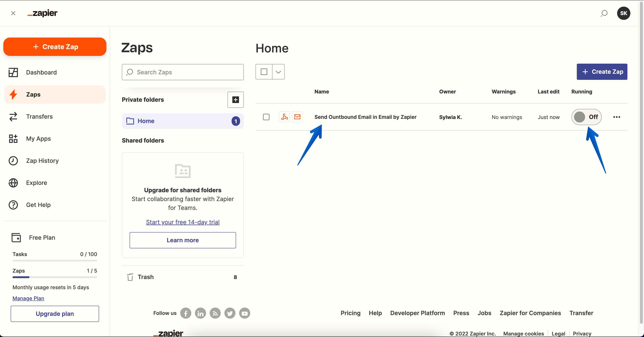Open the Pricing footer link

(x=351, y=313)
